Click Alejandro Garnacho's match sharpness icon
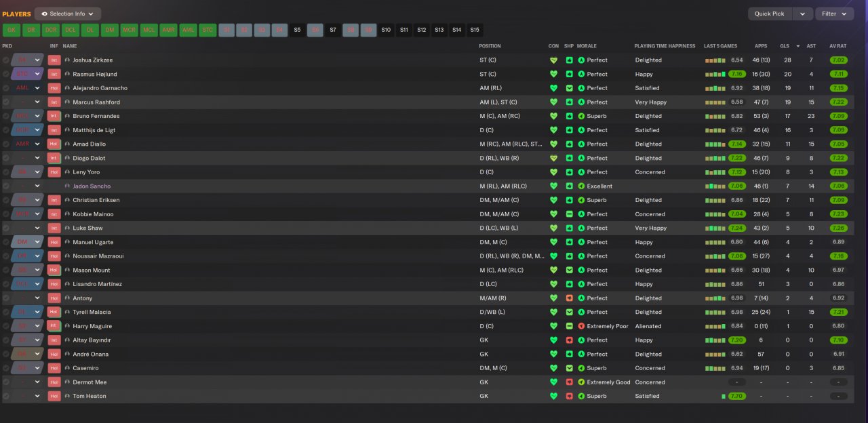This screenshot has height=423, width=868. tap(569, 88)
